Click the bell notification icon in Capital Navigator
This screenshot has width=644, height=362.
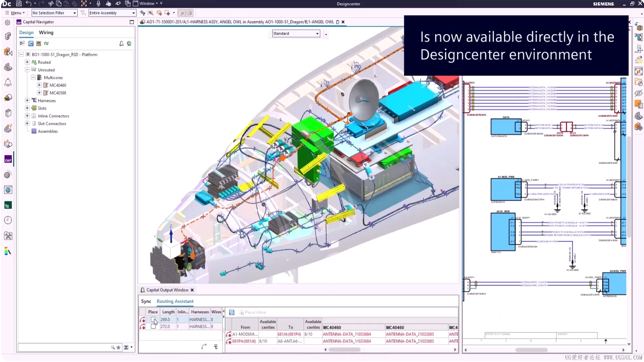pyautogui.click(x=121, y=44)
